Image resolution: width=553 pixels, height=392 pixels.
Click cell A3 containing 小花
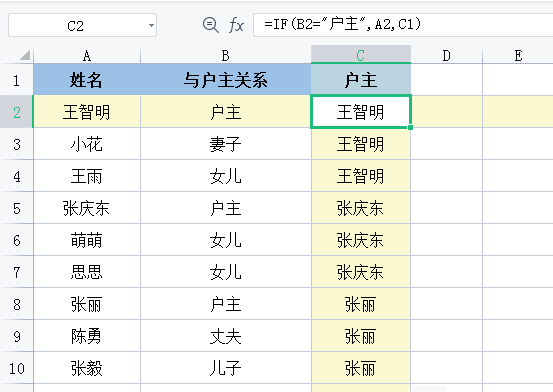[x=87, y=144]
